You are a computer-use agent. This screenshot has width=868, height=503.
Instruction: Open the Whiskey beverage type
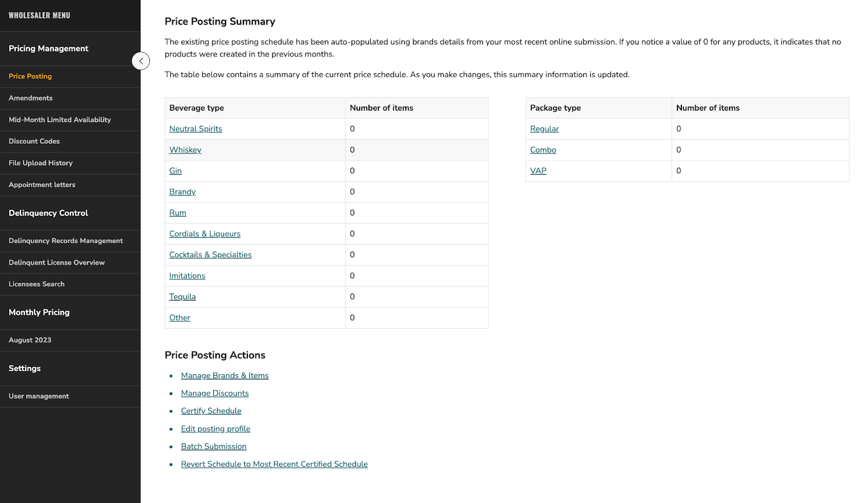[x=185, y=150]
